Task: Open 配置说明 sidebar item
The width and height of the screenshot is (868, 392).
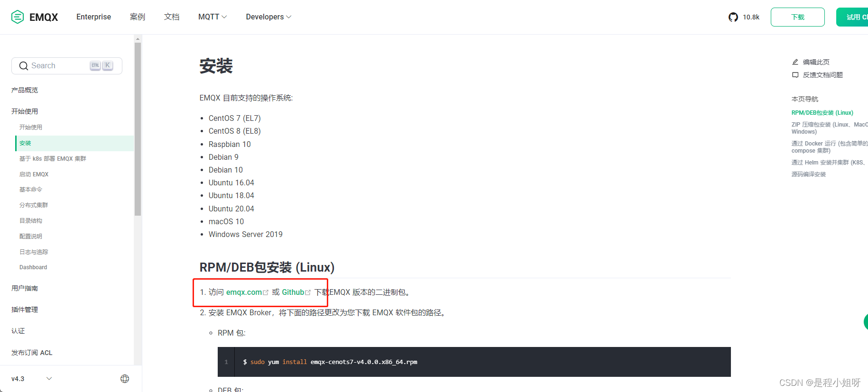Action: point(31,237)
